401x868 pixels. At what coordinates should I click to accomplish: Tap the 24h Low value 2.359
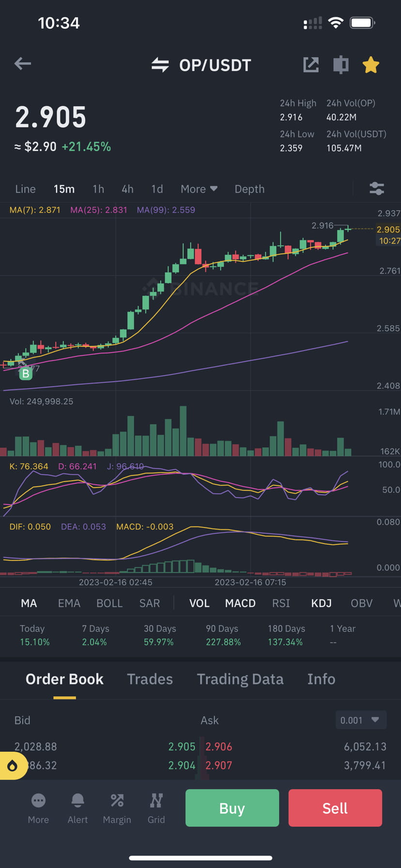tap(291, 148)
